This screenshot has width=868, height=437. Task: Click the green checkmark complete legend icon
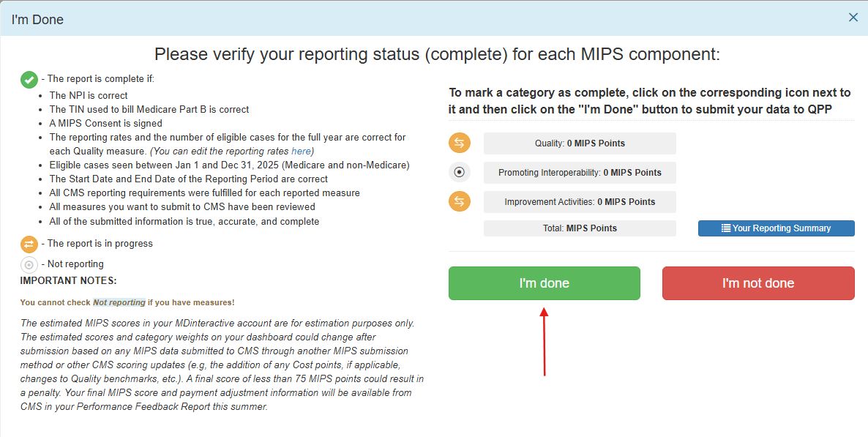coord(29,79)
